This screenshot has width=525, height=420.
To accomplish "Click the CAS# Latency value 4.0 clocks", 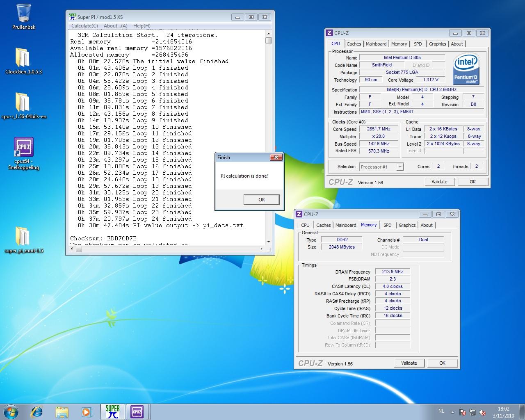I will 393,286.
